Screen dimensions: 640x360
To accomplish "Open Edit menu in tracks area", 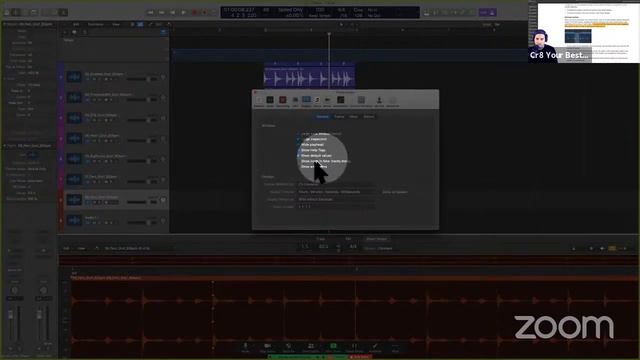I will (76, 24).
